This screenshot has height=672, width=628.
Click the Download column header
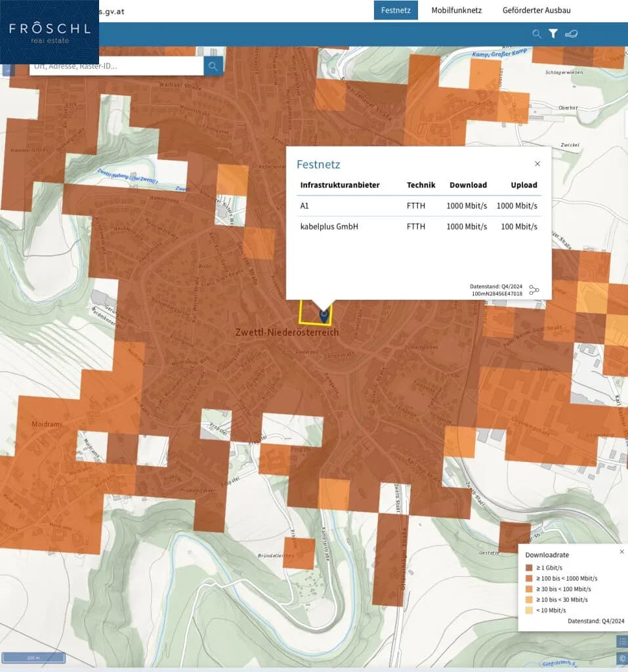[x=468, y=185]
